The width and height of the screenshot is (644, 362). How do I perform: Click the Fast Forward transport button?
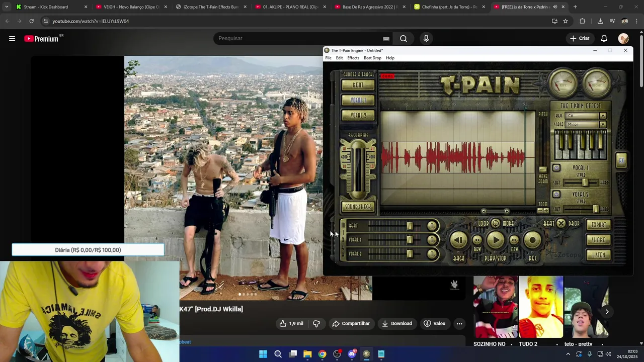pos(514,240)
